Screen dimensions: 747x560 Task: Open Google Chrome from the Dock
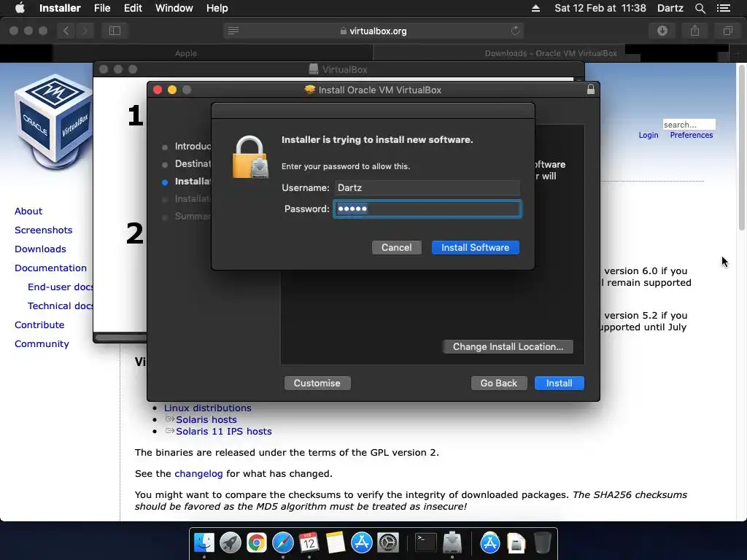pos(256,542)
